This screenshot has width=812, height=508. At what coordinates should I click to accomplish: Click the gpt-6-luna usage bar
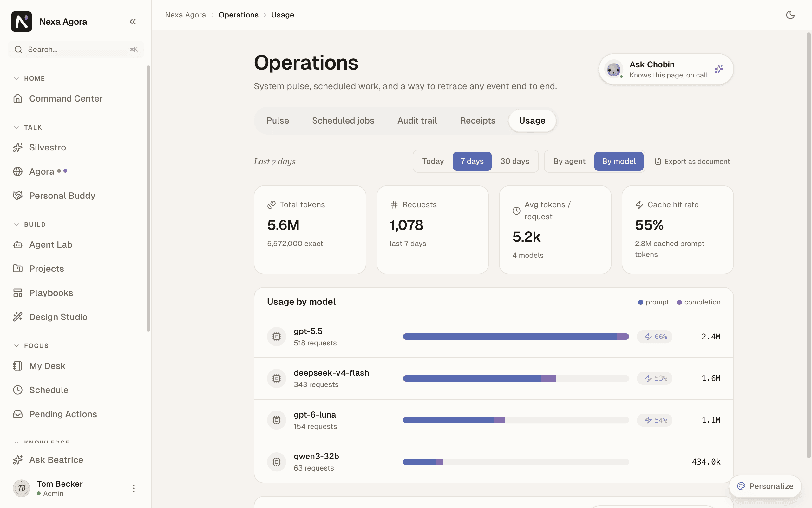pyautogui.click(x=516, y=420)
